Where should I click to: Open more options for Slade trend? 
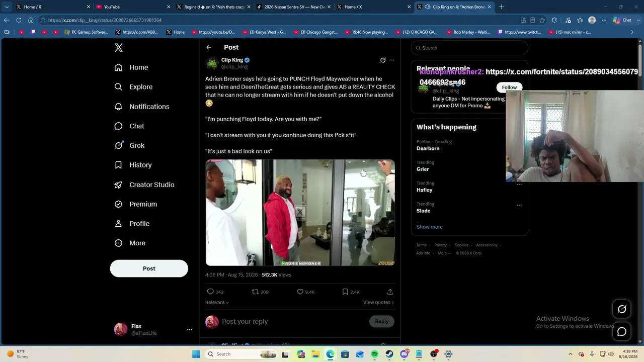(x=519, y=205)
